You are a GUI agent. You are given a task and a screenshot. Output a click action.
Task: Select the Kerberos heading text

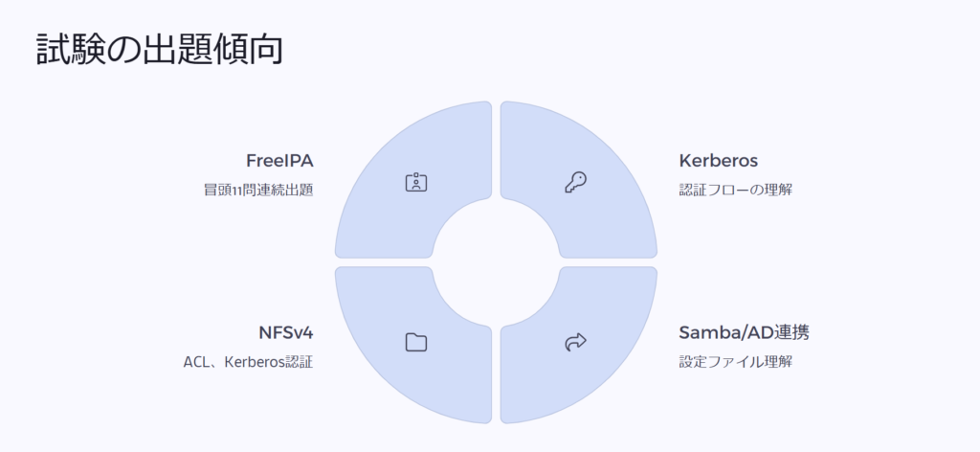(718, 161)
